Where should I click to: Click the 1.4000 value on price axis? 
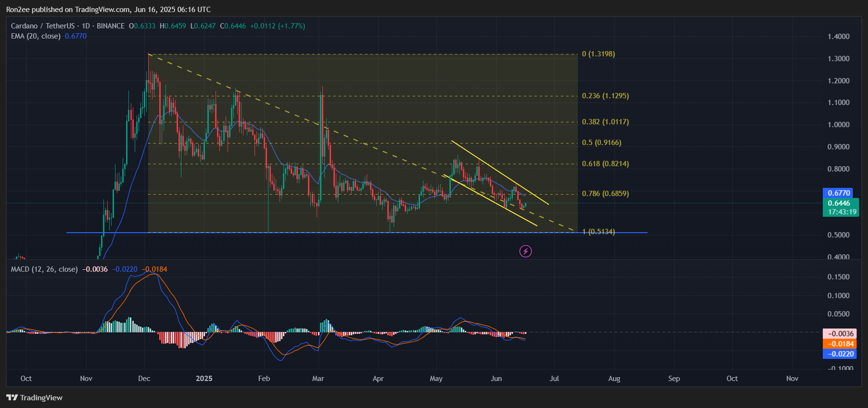838,37
